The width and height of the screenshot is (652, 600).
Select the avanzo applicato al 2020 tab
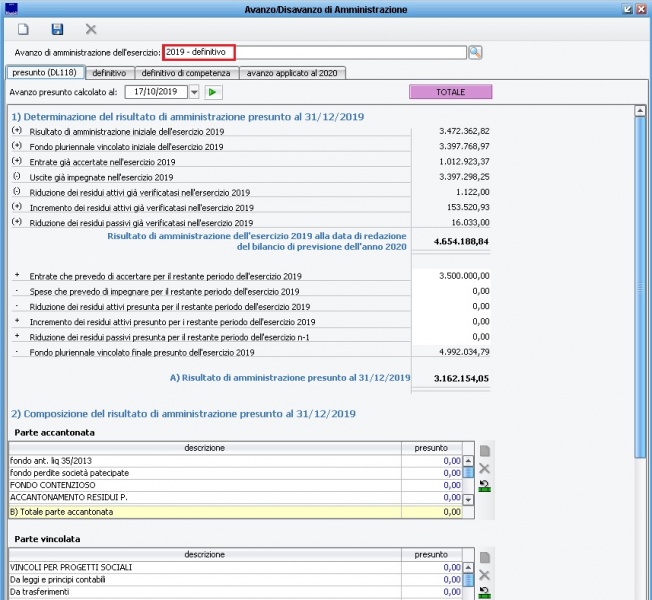pos(293,73)
